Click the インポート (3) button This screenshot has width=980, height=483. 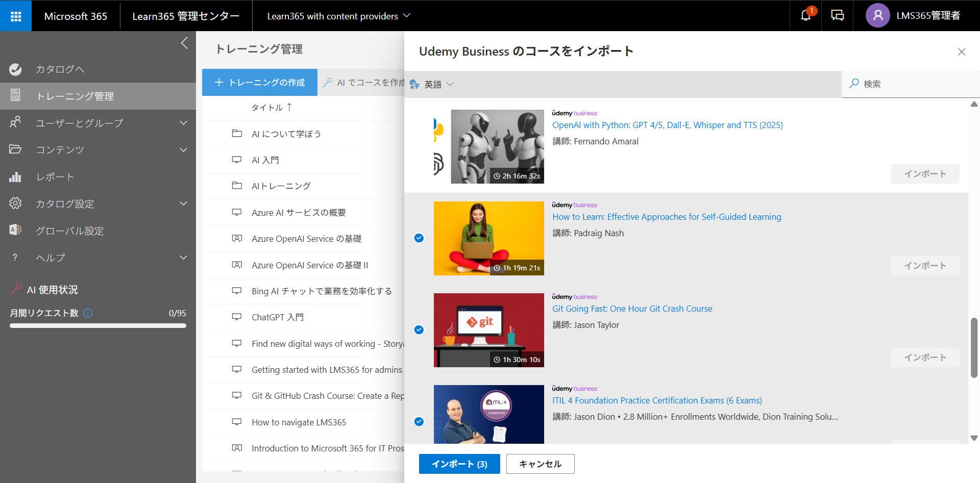[459, 464]
